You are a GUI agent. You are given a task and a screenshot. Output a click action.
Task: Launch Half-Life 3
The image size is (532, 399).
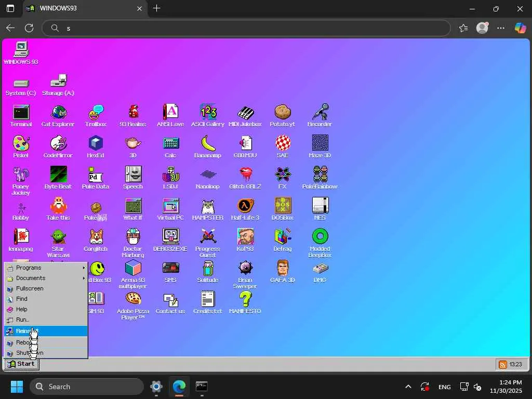coord(245,209)
